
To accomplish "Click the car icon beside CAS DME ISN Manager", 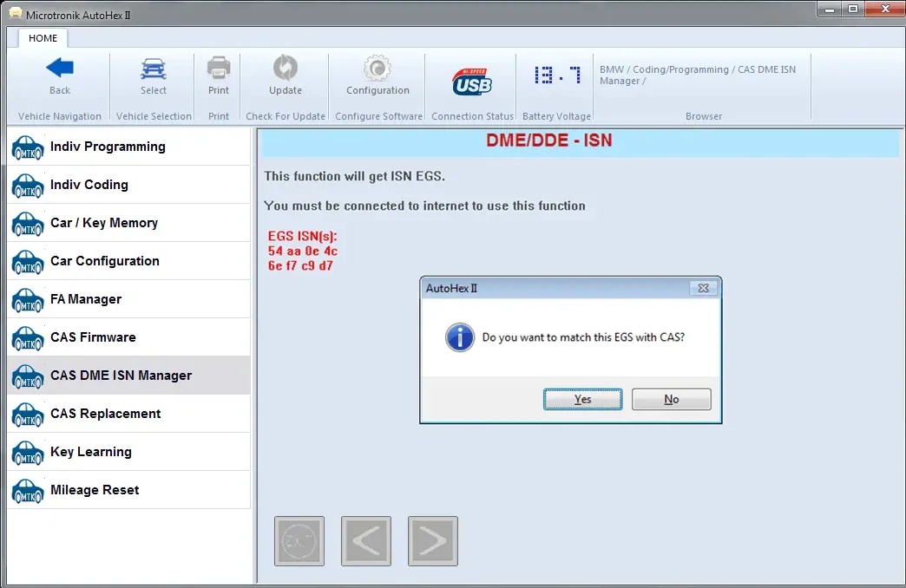I will coord(28,376).
